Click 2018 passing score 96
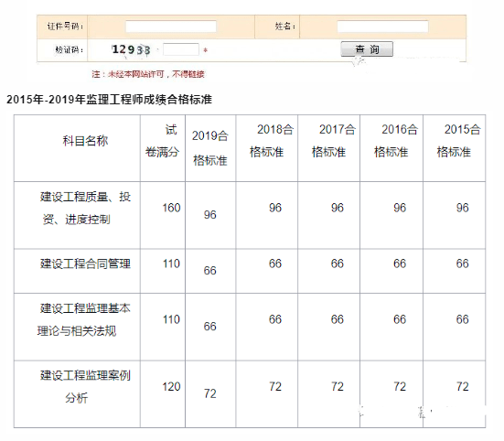This screenshot has height=441, width=504. pyautogui.click(x=275, y=208)
